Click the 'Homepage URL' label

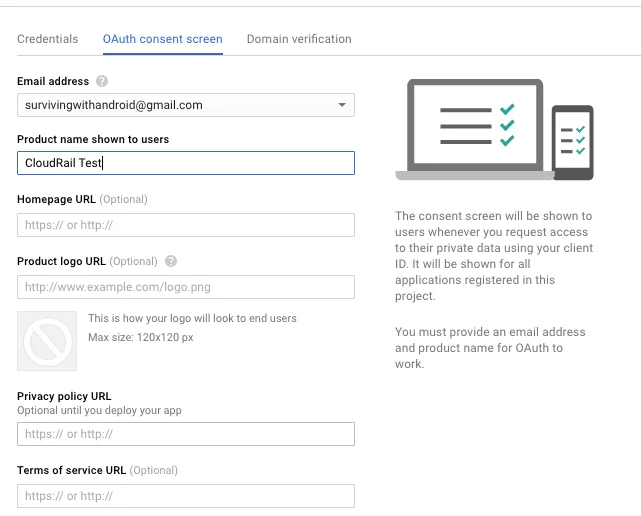56,199
